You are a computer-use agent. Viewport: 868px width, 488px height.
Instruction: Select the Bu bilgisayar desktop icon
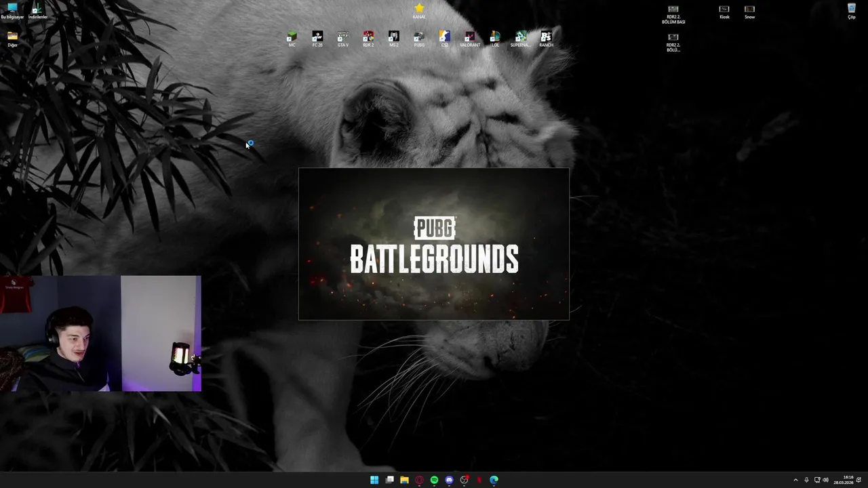pos(12,11)
